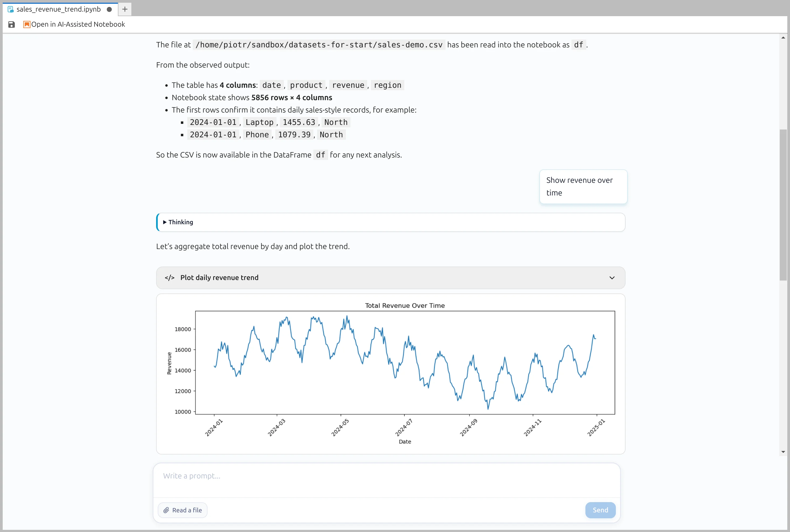This screenshot has width=790, height=532.
Task: Select the sales_revenue_trend.ipynb tab
Action: pyautogui.click(x=58, y=9)
